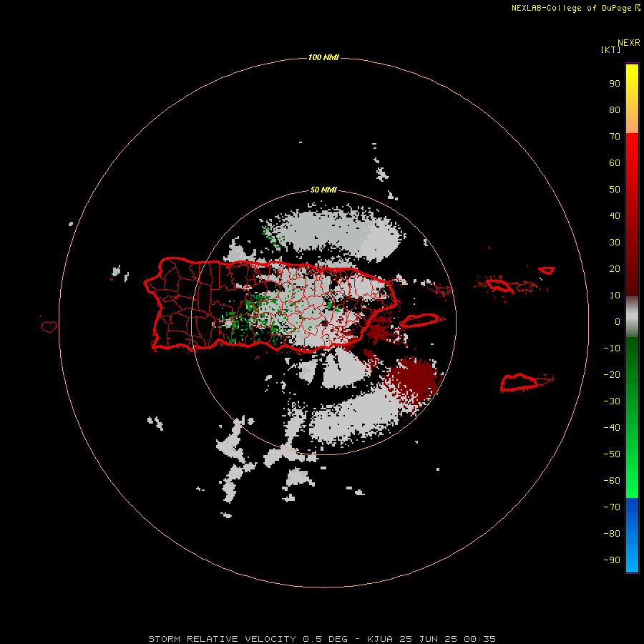This screenshot has height=644, width=644.
Task: Select the 20 value on the velocity scale
Action: coord(615,269)
